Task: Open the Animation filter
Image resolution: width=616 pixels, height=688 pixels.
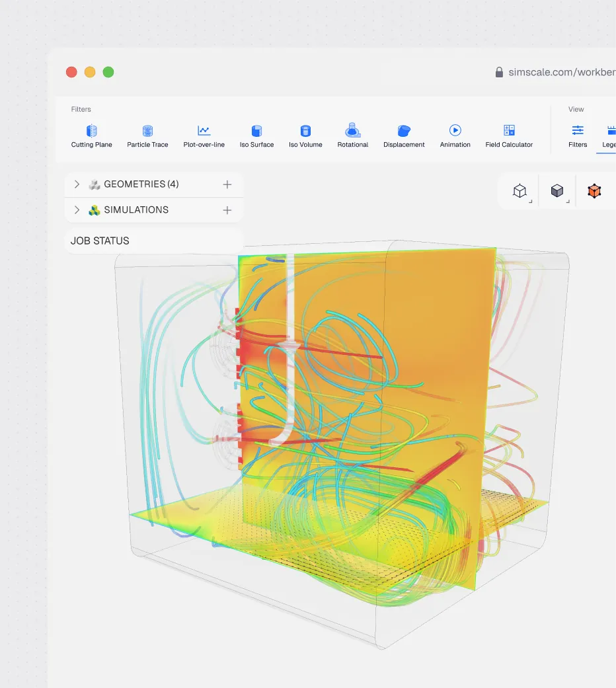Action: click(455, 136)
